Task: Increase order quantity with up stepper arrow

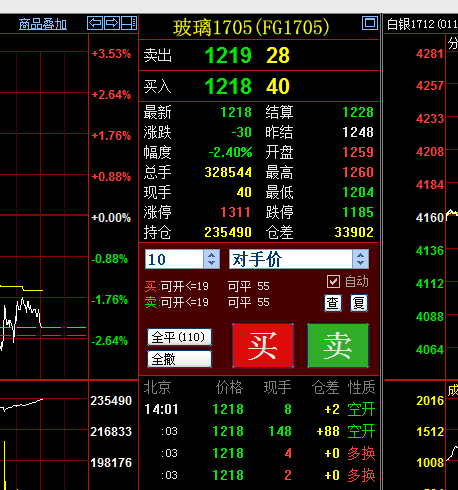Action: tap(212, 255)
